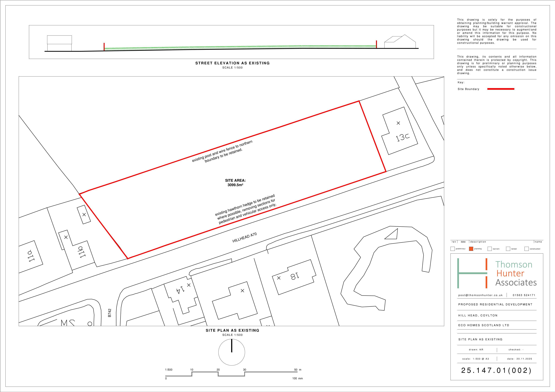The width and height of the screenshot is (555, 392).
Task: Click the flat-roofed building outline in elevation
Action: pos(59,43)
